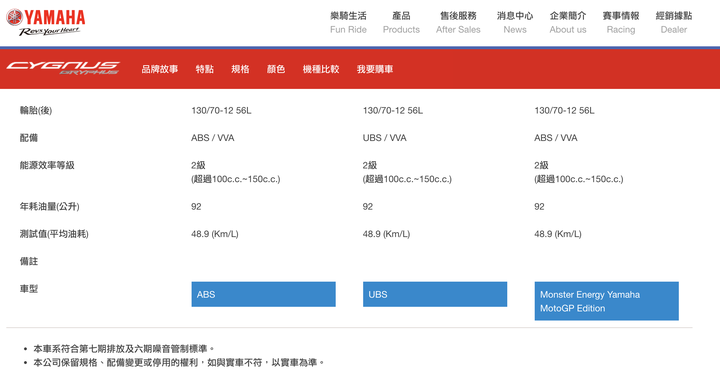Open the 經銷據點 Dealer menu
Screen dimensions: 720x378
click(674, 23)
